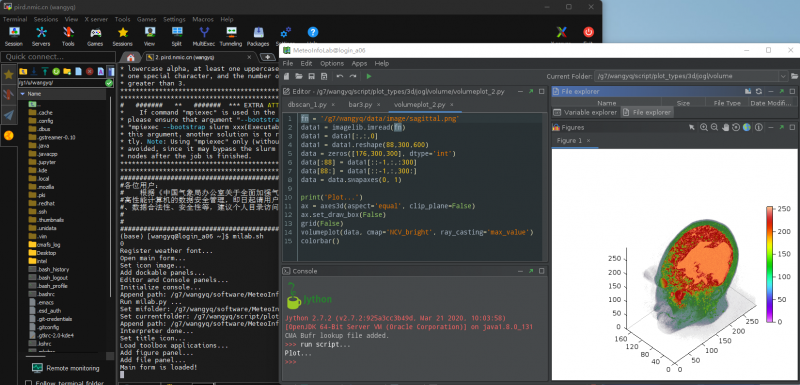This screenshot has height=385, width=800.
Task: Open the Apps menu in MeteoInfoLab
Action: [x=359, y=64]
